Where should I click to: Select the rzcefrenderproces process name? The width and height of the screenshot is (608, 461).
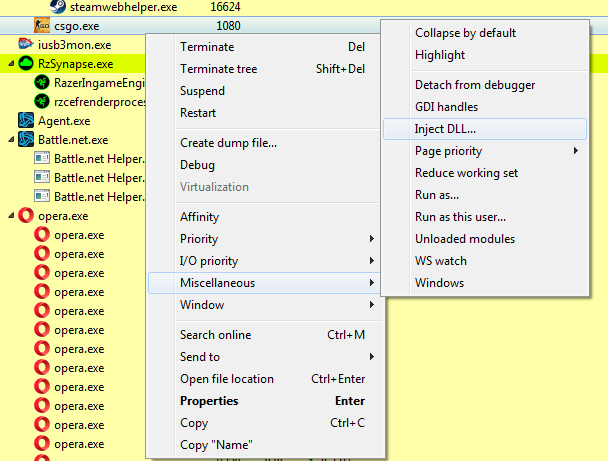pos(100,102)
